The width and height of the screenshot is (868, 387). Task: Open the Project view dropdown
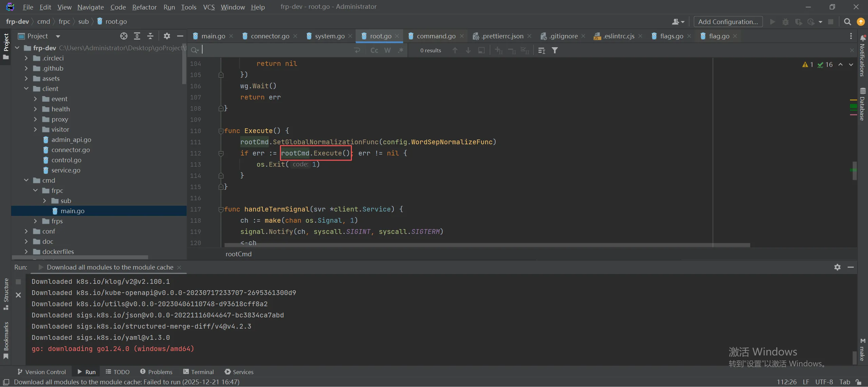click(58, 36)
